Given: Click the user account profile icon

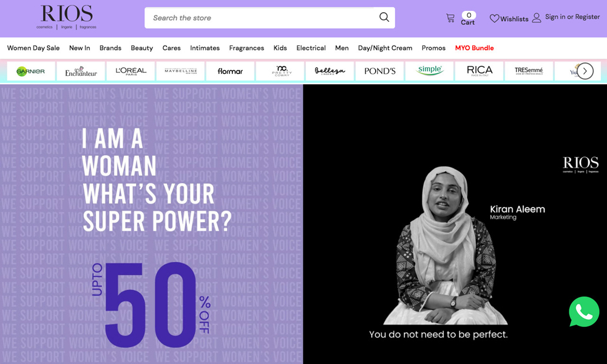Looking at the screenshot, I should click(537, 18).
